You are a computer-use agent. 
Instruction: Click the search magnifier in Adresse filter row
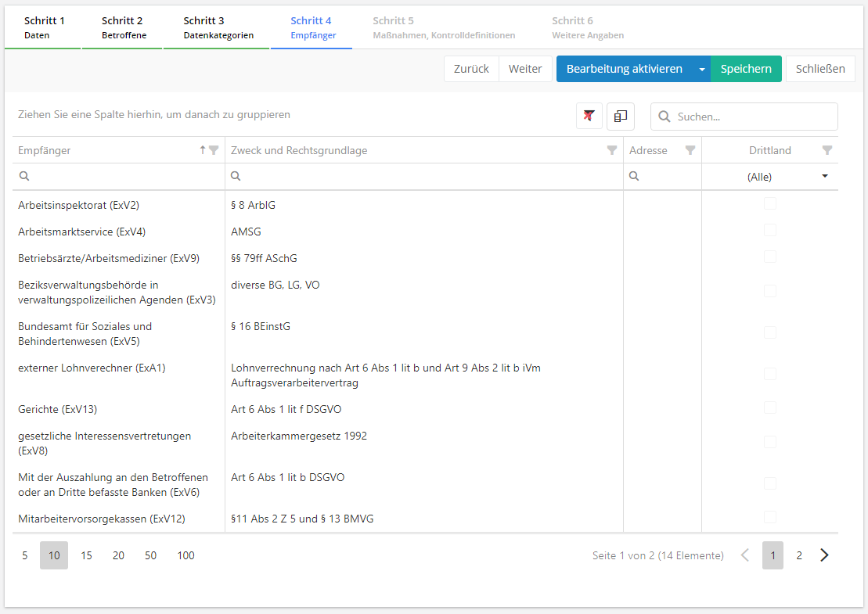click(x=634, y=177)
